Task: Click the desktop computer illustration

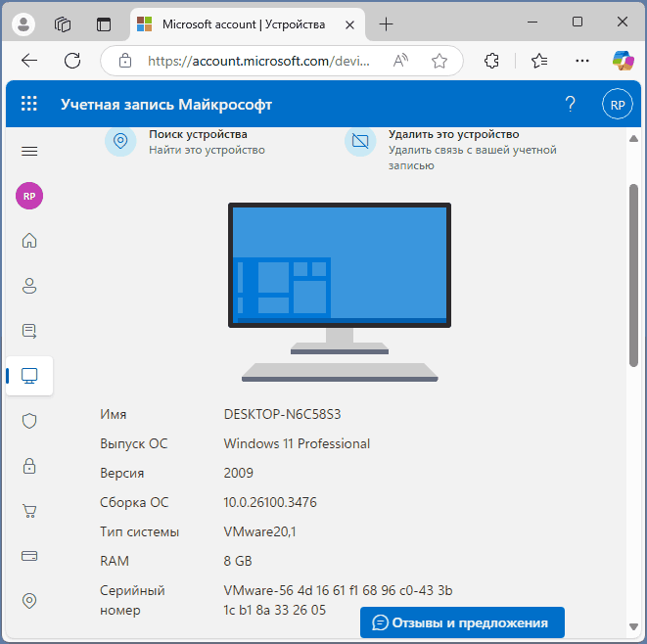Action: pyautogui.click(x=340, y=292)
